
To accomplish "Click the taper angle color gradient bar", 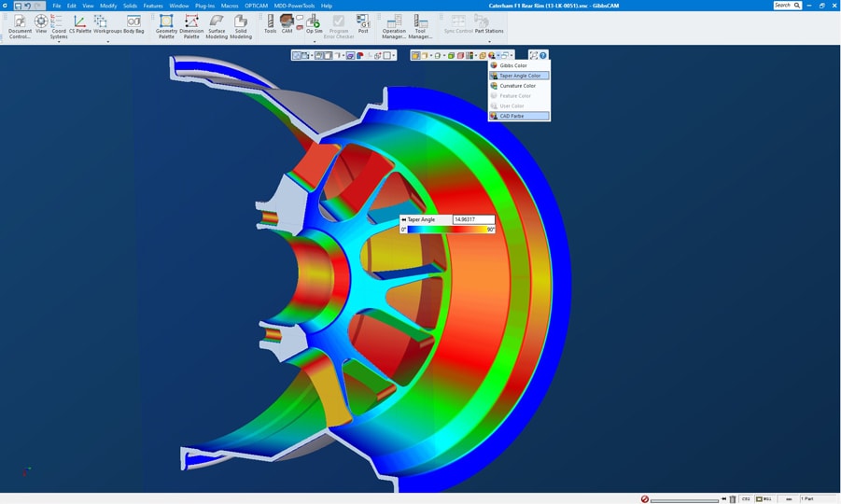I will click(x=447, y=230).
